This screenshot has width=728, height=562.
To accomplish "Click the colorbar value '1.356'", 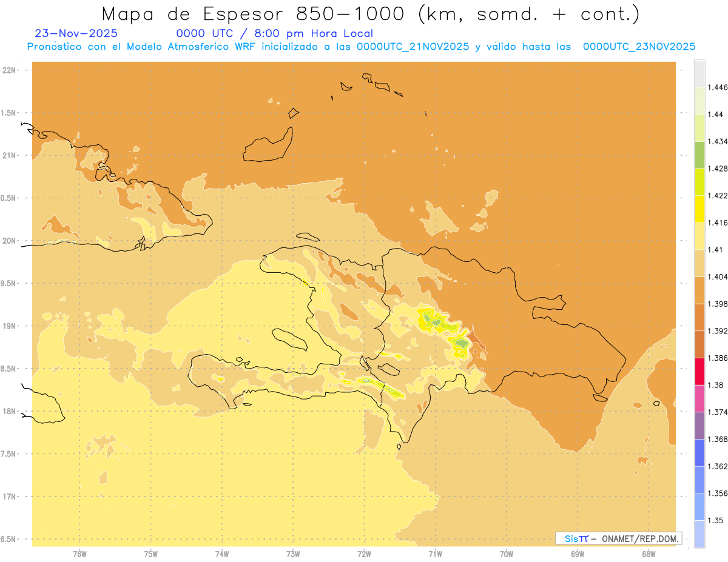I will 719,493.
